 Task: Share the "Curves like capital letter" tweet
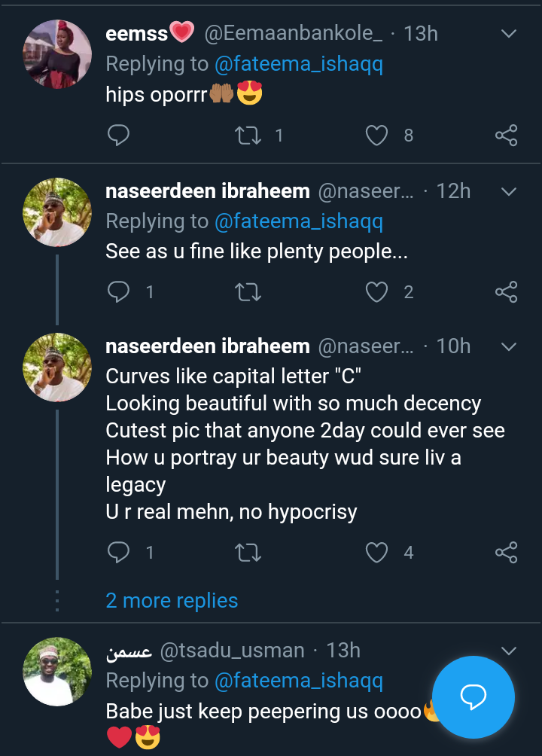[x=506, y=553]
